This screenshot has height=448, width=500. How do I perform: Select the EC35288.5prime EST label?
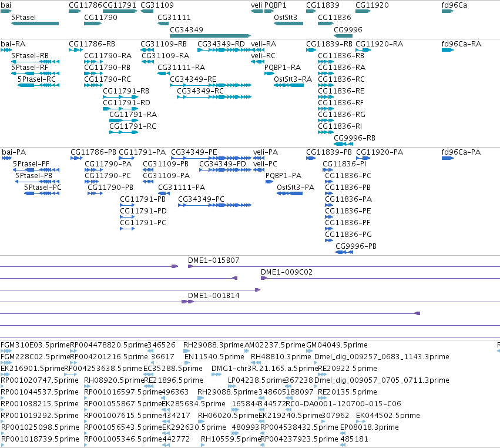(x=173, y=368)
